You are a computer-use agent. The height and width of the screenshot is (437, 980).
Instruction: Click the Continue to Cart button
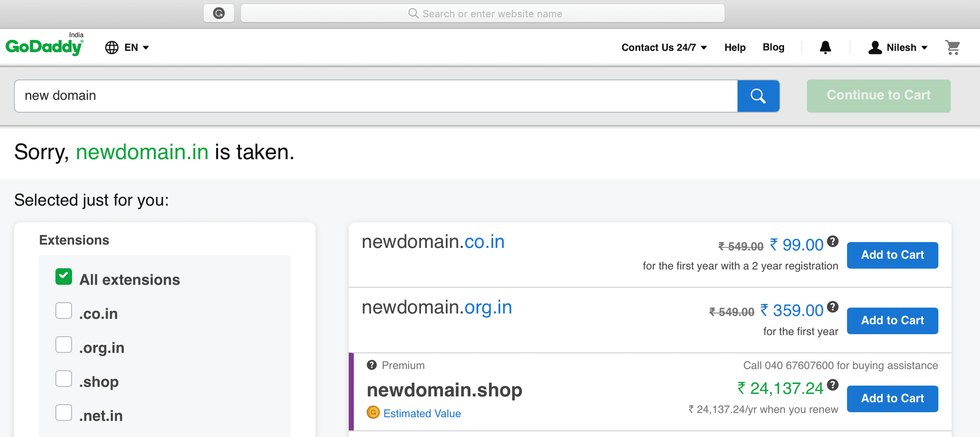(x=879, y=96)
